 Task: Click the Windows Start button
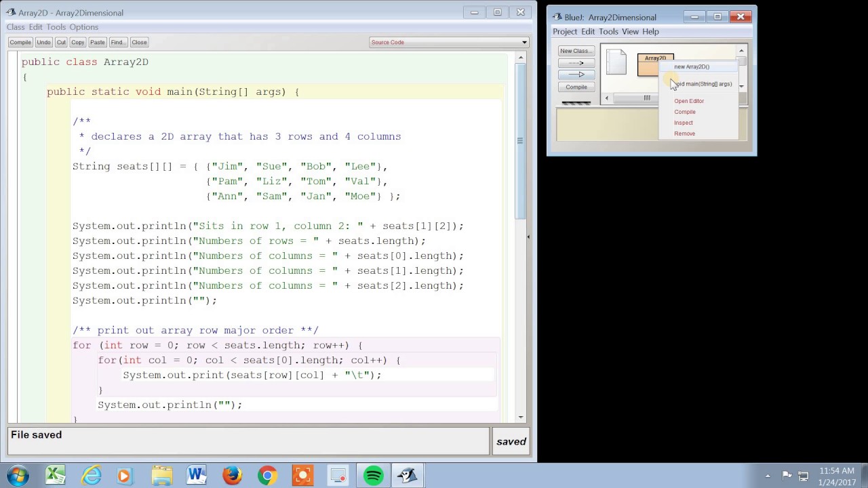coord(18,475)
